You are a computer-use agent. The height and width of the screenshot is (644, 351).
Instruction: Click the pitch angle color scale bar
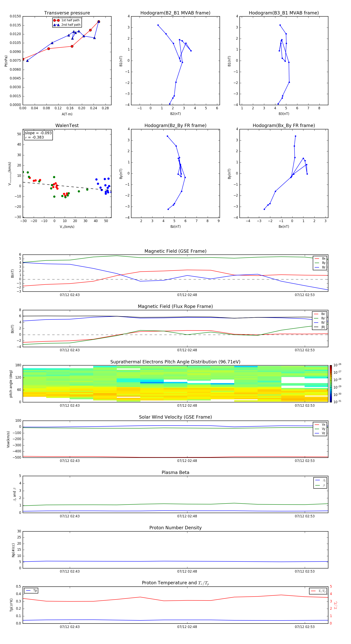point(331,384)
